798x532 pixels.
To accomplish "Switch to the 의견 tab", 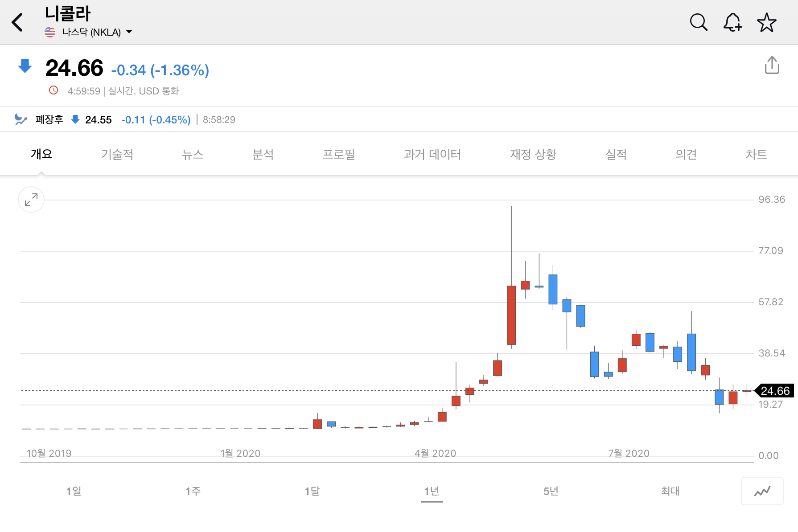I will [x=686, y=154].
